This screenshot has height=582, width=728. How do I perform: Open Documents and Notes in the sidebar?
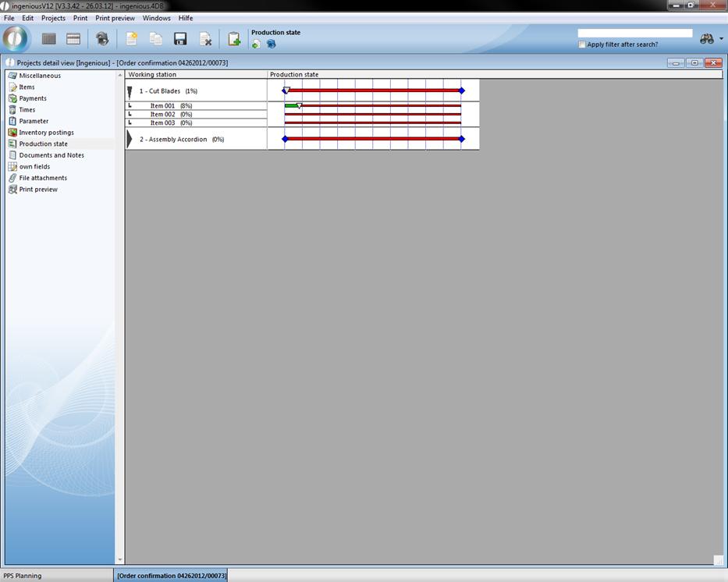pyautogui.click(x=51, y=155)
